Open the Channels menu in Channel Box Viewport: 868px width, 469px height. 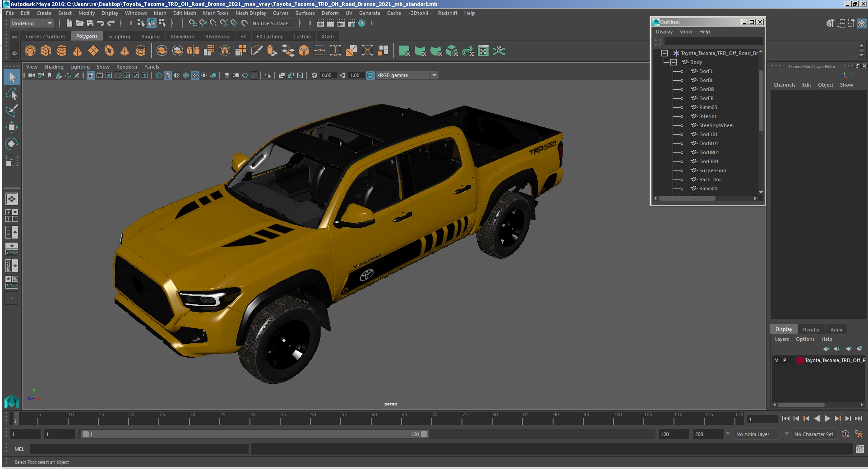click(x=784, y=85)
